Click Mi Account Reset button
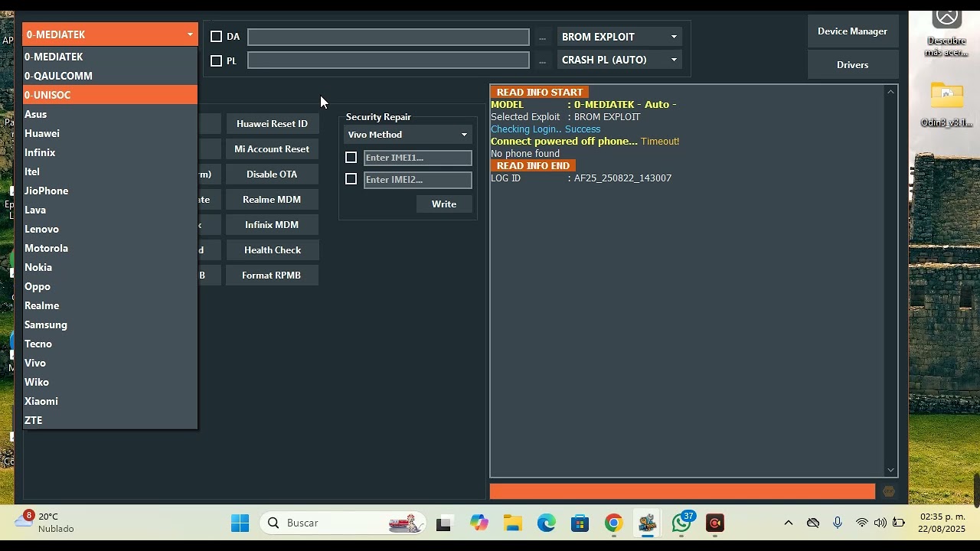This screenshot has height=551, width=980. [272, 149]
